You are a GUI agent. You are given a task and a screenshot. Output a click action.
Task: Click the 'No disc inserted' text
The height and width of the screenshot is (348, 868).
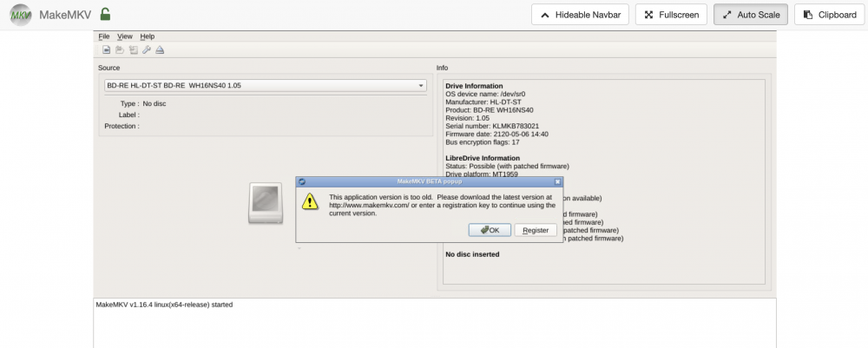pos(472,254)
